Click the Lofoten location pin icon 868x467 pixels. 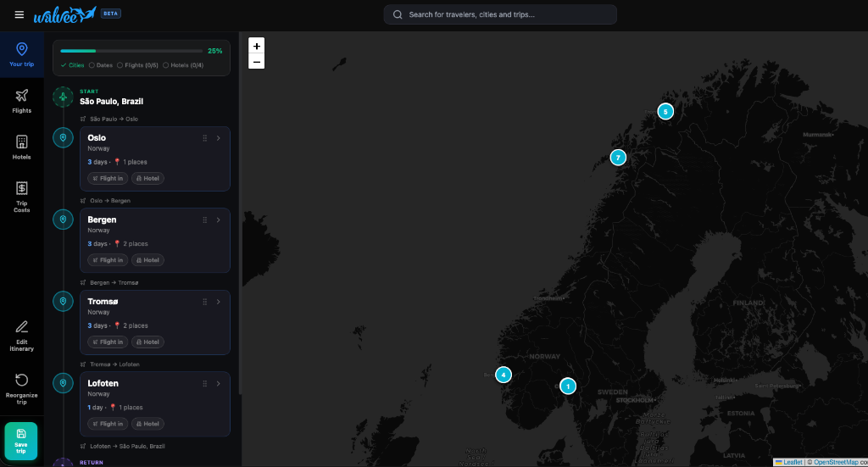tap(63, 383)
